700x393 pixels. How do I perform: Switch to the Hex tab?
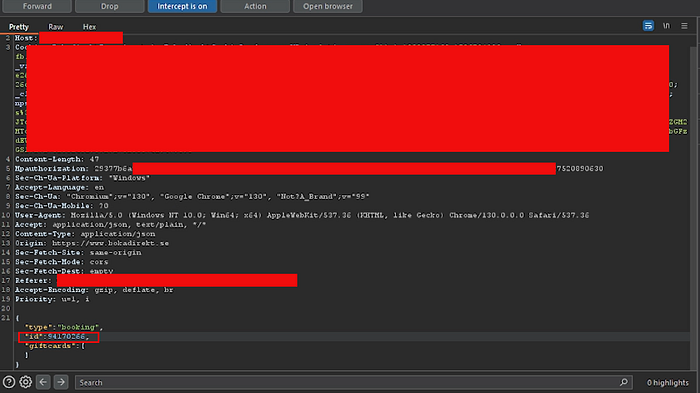[x=89, y=27]
